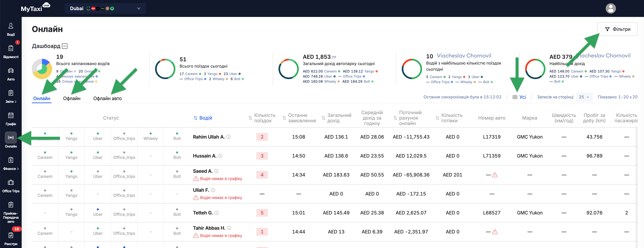This screenshot has height=248, width=644.
Task: Show info for Rahim Ullah A.
Action: 228,137
